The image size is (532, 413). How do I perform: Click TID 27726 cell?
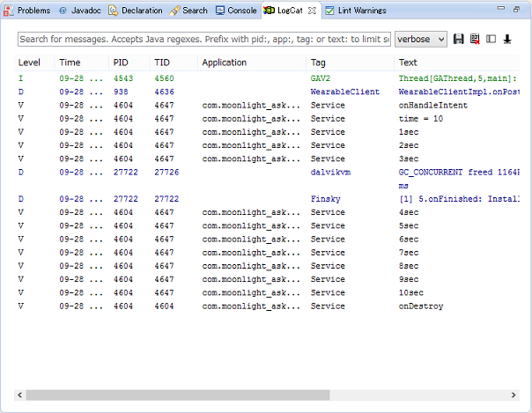tap(166, 173)
